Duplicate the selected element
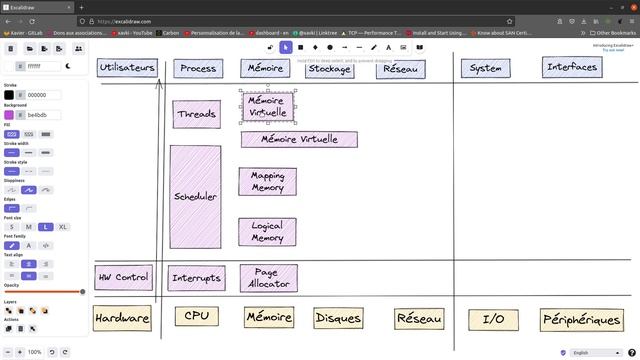640x360 pixels. pyautogui.click(x=9, y=329)
